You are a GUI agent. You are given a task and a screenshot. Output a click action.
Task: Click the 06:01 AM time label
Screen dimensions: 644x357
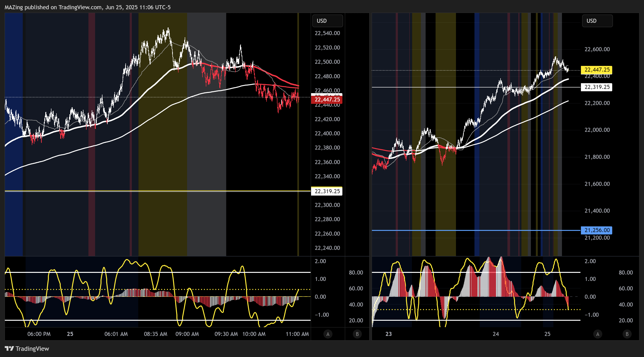(x=116, y=334)
